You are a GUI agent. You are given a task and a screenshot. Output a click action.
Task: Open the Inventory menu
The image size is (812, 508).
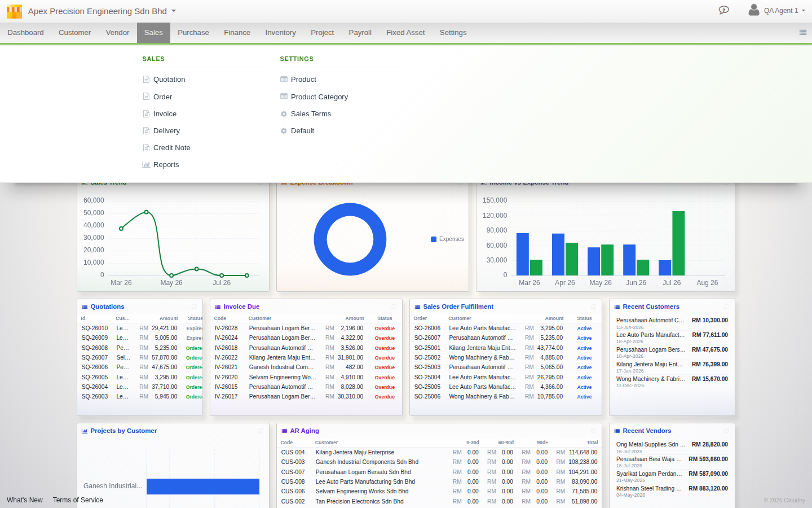pyautogui.click(x=280, y=33)
